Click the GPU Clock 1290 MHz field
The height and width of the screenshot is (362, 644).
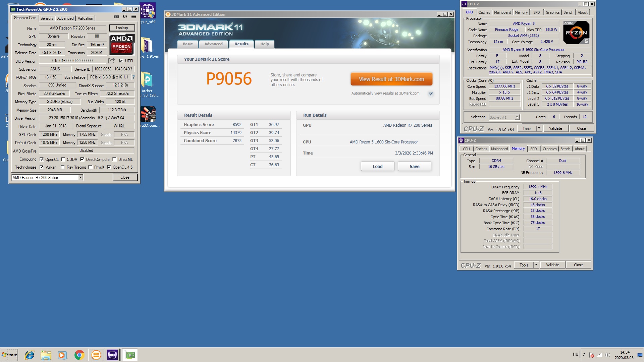[x=49, y=134]
